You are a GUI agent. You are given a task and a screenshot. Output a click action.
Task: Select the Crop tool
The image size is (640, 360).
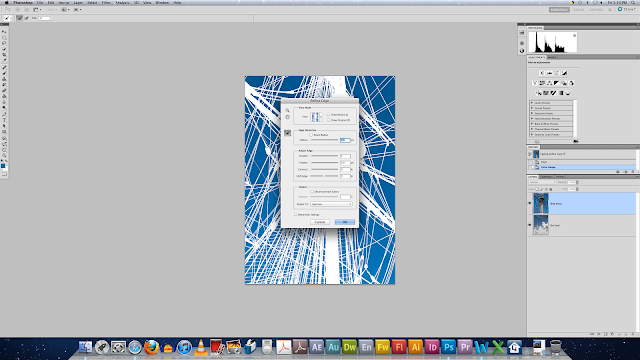[x=4, y=55]
